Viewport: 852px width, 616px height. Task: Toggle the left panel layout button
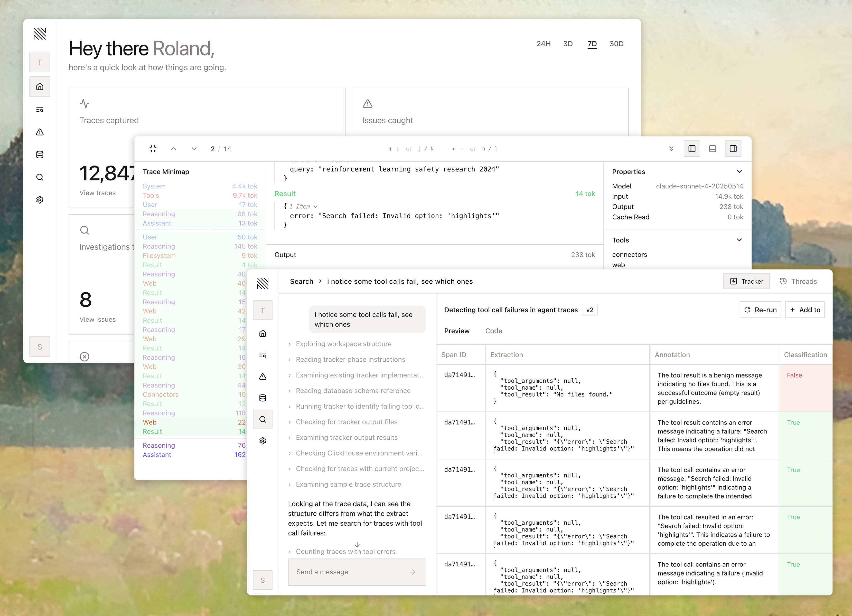(692, 149)
